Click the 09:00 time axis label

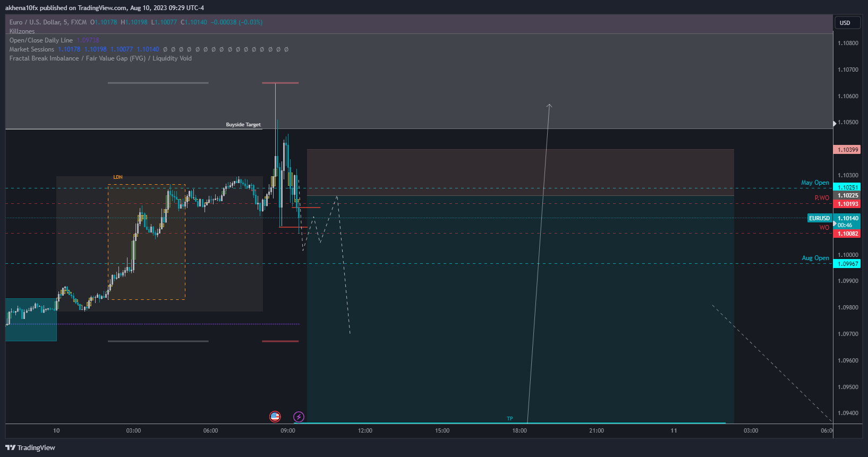288,430
